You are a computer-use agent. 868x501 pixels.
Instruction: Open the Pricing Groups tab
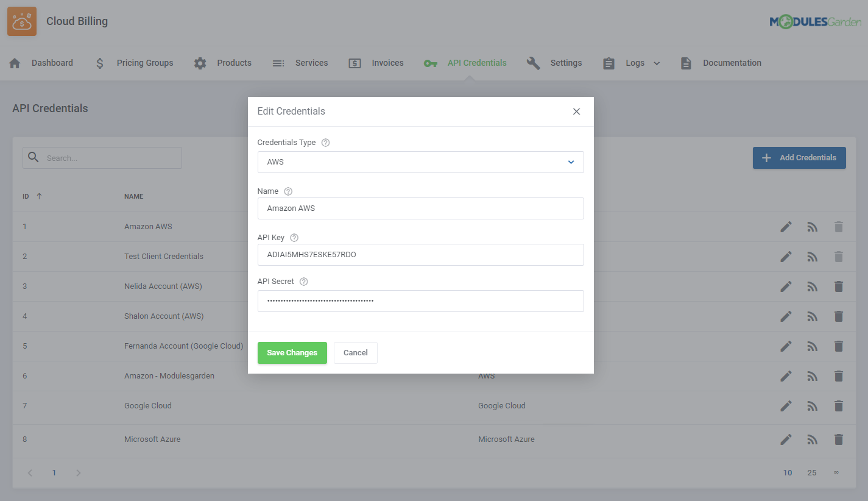135,63
